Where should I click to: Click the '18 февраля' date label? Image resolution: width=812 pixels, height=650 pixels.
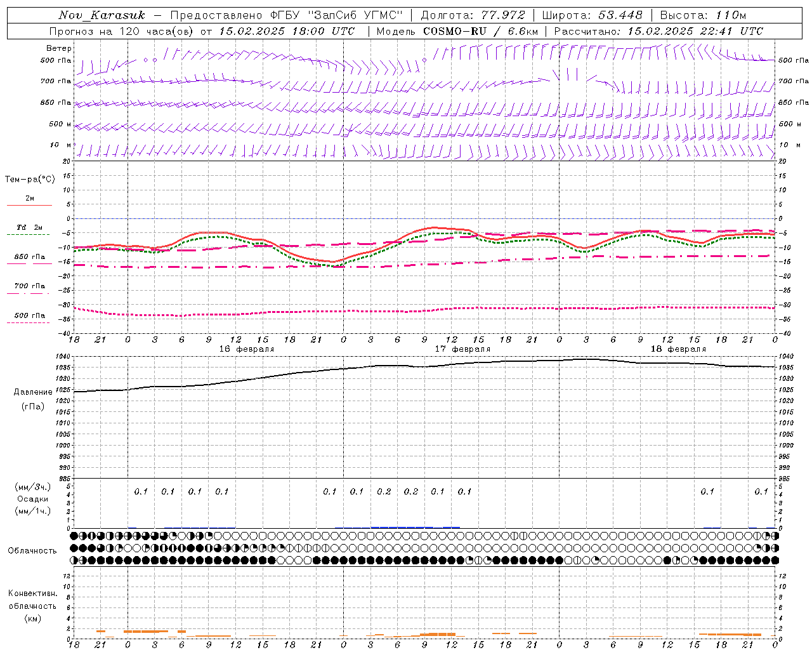point(678,349)
